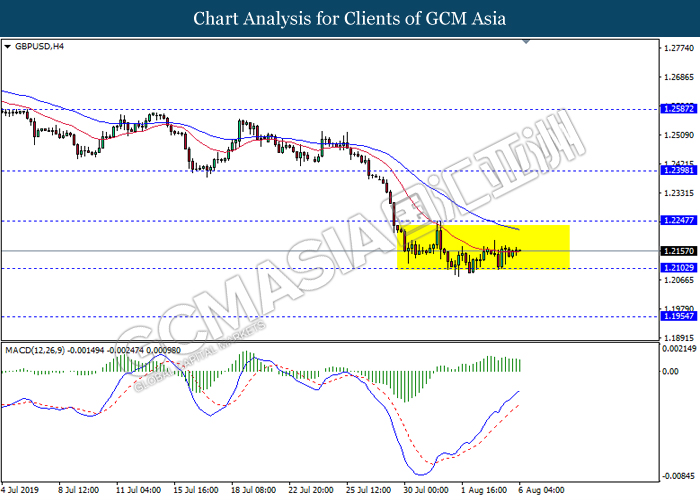Select the 1.21029 support level label
Image resolution: width=700 pixels, height=500 pixels.
pos(679,268)
